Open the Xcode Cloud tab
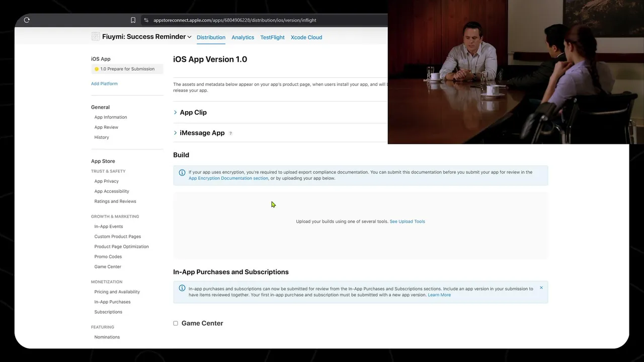The image size is (644, 362). point(306,37)
